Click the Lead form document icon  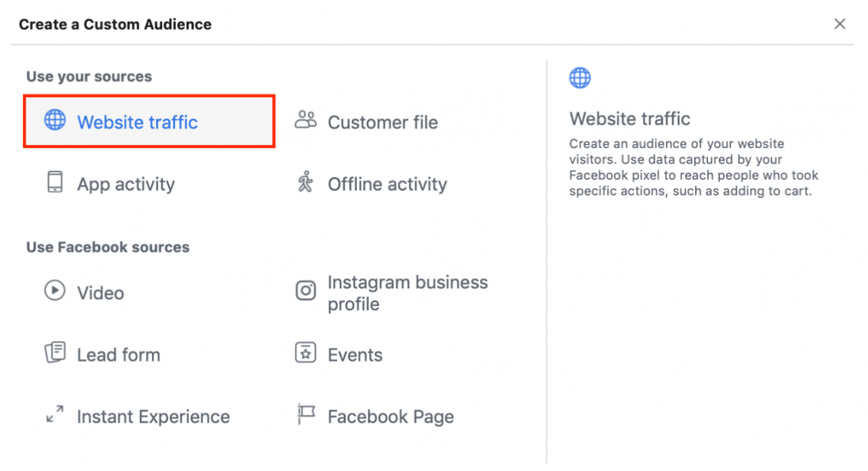[55, 353]
